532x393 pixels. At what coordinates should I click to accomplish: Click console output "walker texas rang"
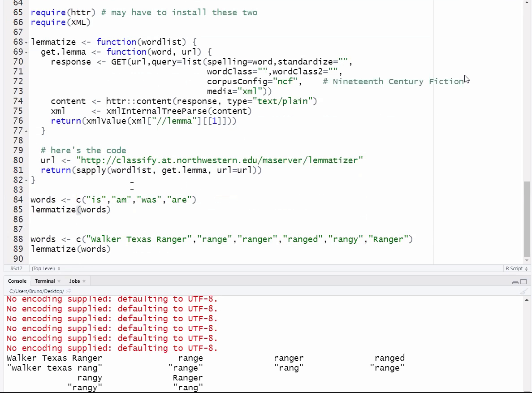[x=54, y=368]
